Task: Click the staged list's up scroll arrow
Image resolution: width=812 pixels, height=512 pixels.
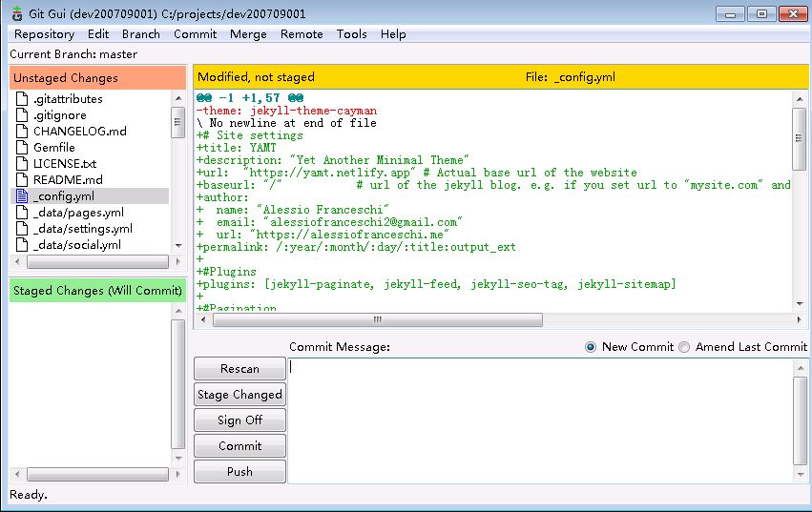Action: tap(178, 311)
